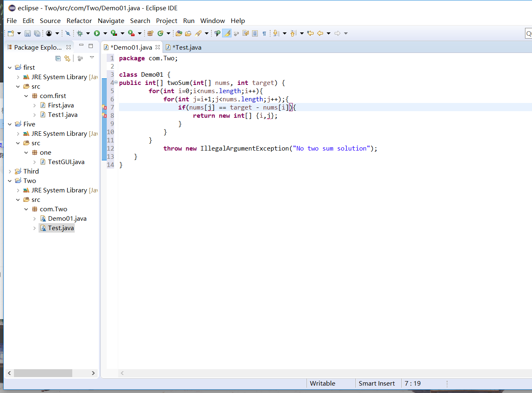Image resolution: width=532 pixels, height=393 pixels.
Task: Click the Forward navigation arrow icon
Action: (x=337, y=33)
